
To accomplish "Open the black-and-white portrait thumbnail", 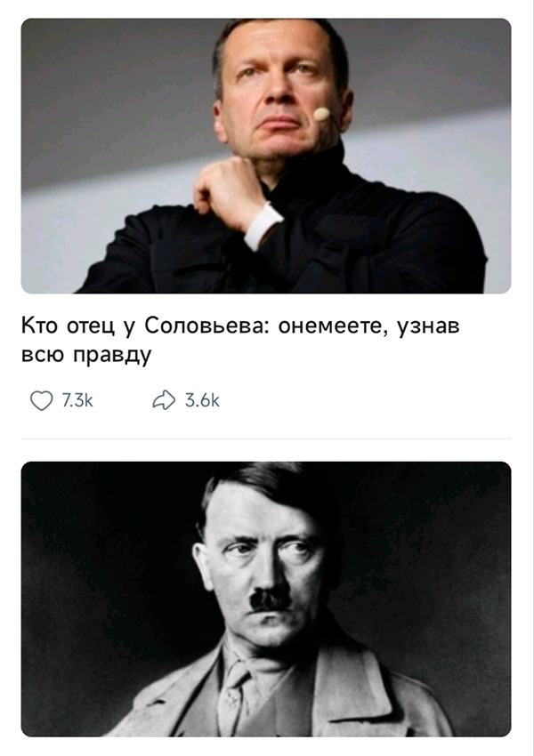I will (266, 599).
